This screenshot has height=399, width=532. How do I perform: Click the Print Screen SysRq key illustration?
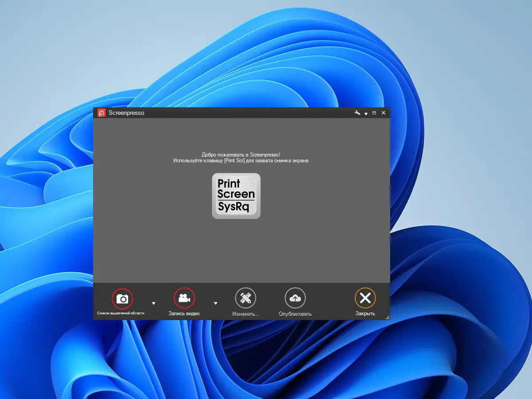click(x=236, y=196)
